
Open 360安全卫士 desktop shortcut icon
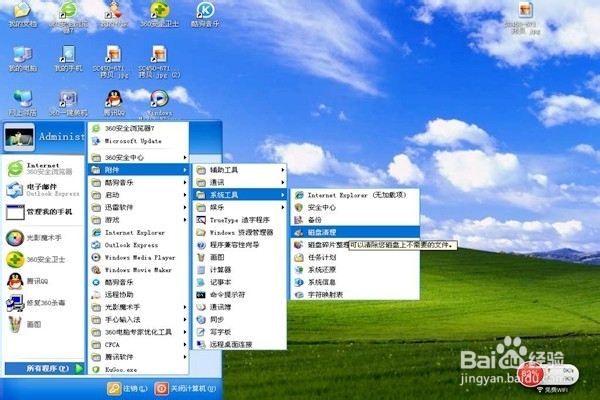click(x=160, y=15)
